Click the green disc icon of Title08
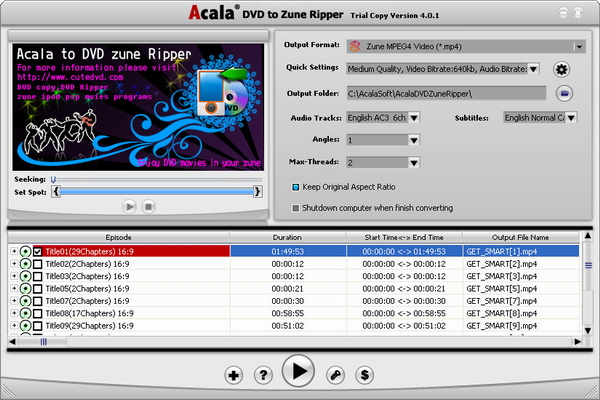Viewport: 600px width, 400px height. pos(25,313)
